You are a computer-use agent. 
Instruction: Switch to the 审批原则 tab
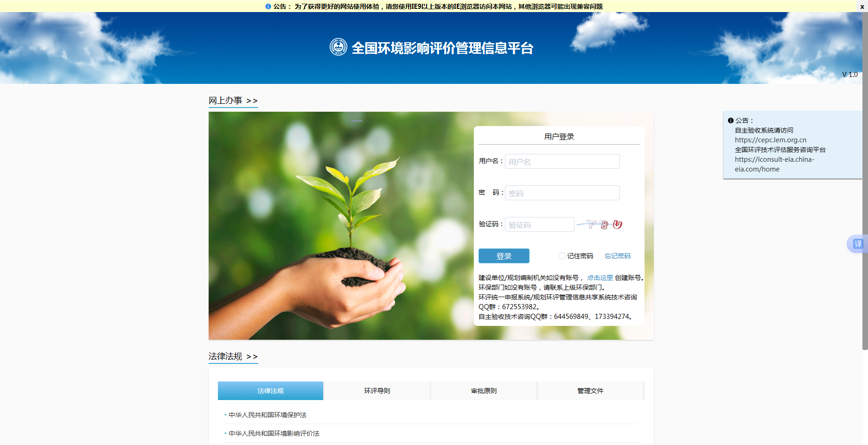484,391
